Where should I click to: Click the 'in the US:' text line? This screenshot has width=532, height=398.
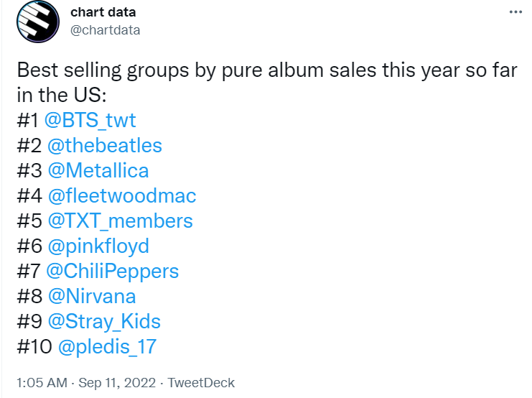(62, 95)
